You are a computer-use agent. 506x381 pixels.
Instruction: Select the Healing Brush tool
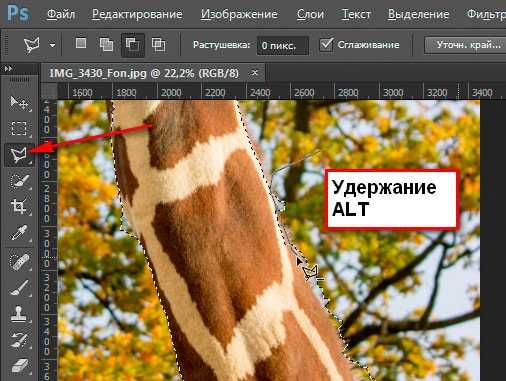19,262
